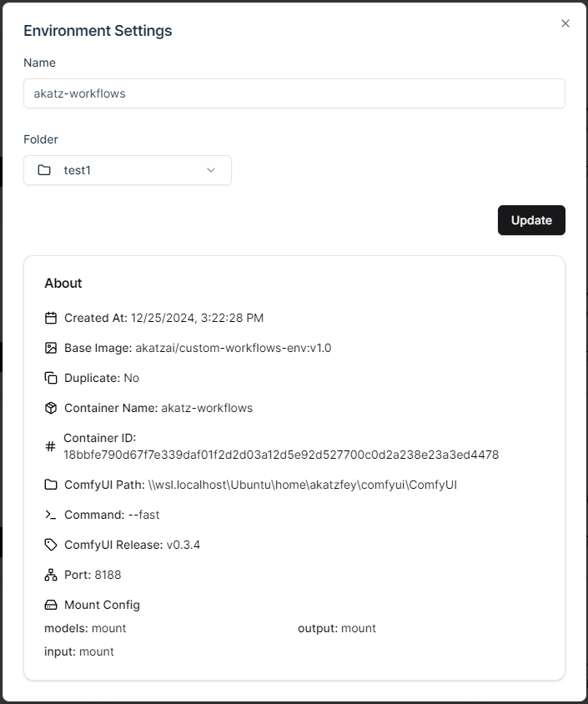Click the ComfyUI Path wsl.localhost value
This screenshot has width=588, height=704.
click(302, 485)
